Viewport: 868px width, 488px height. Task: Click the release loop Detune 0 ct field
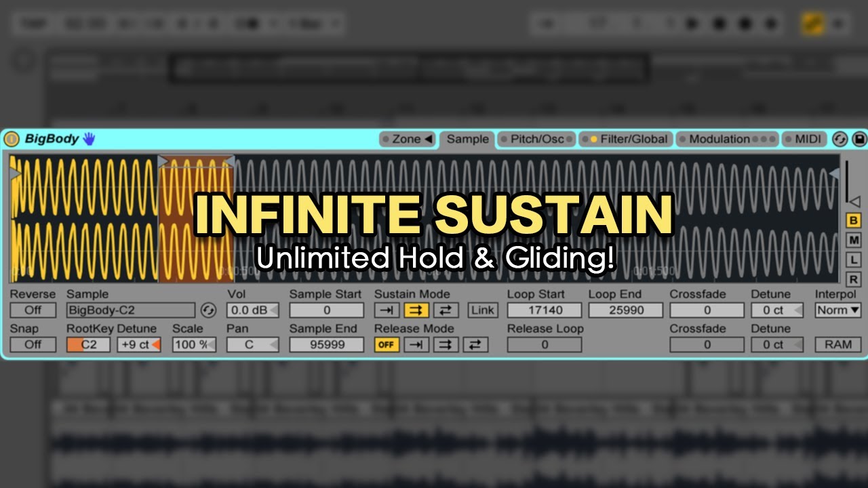coord(777,344)
